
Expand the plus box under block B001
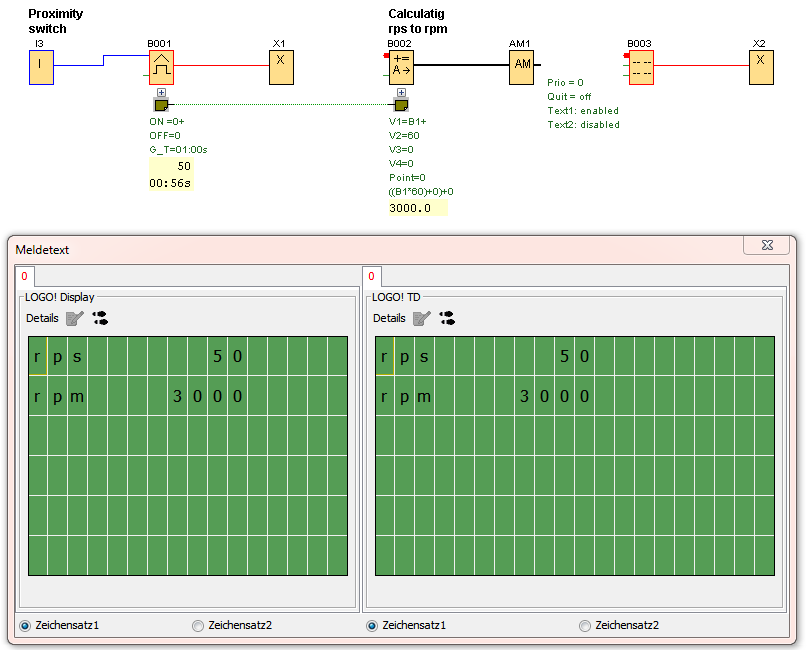[161, 92]
